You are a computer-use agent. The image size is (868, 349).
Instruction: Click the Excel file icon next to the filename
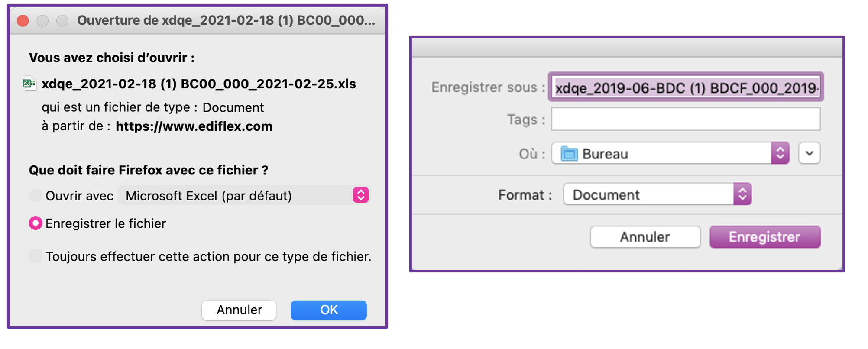30,84
